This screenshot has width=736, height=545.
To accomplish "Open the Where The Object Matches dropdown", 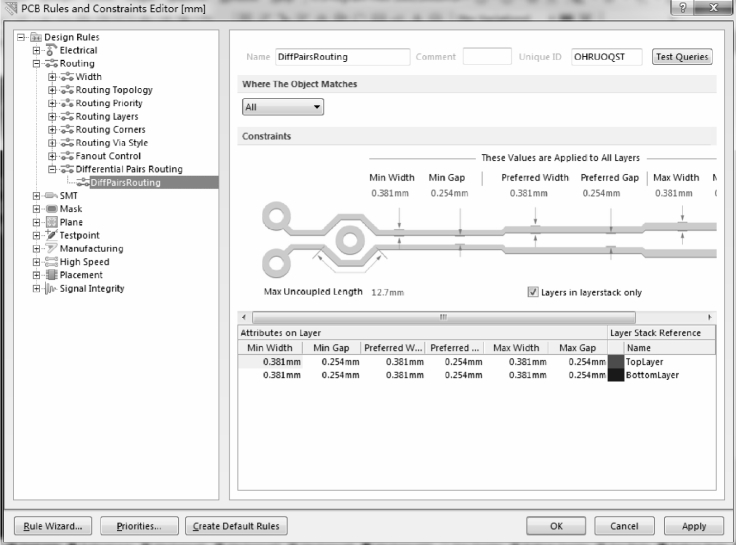I will 283,106.
